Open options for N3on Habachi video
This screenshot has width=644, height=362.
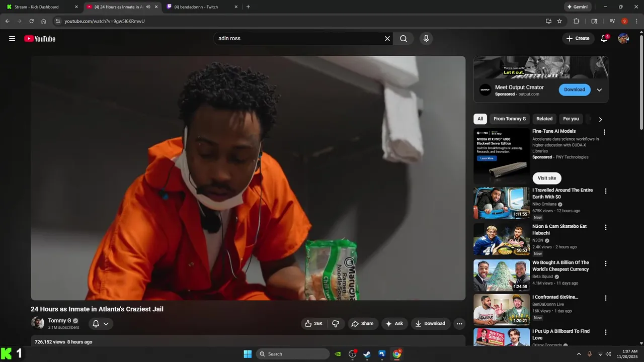605,227
